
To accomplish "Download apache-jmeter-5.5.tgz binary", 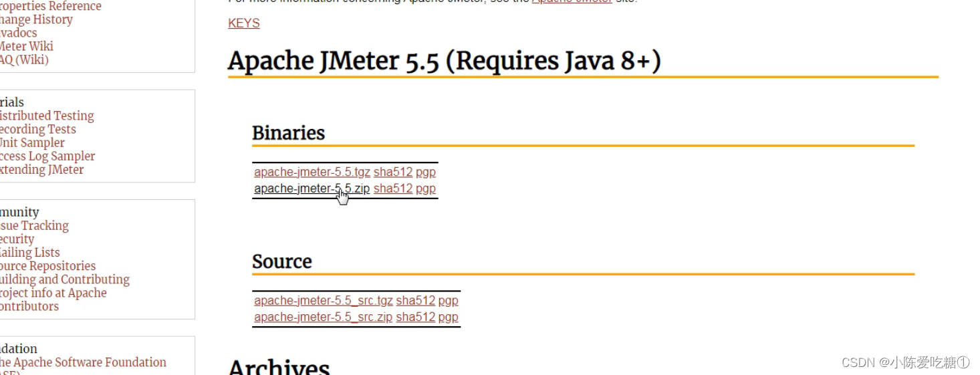I will [x=312, y=172].
